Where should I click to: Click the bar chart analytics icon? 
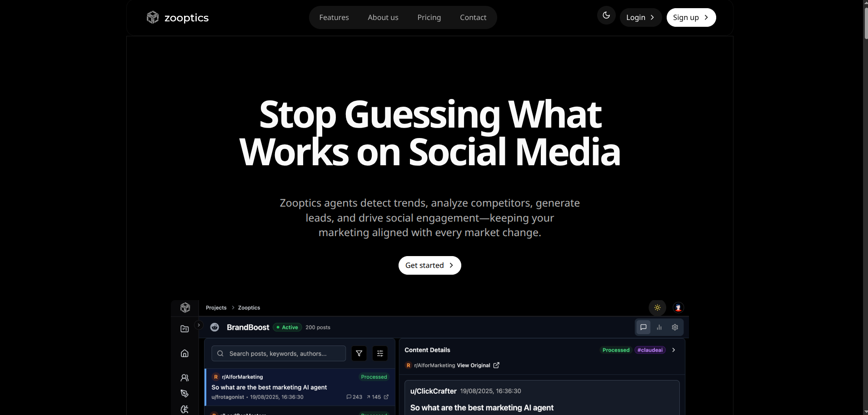click(x=659, y=327)
